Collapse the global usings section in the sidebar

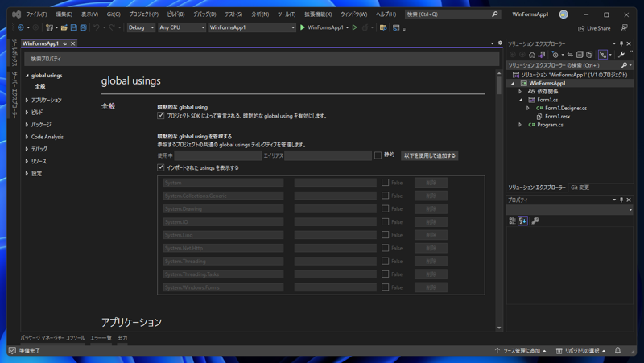[27, 76]
